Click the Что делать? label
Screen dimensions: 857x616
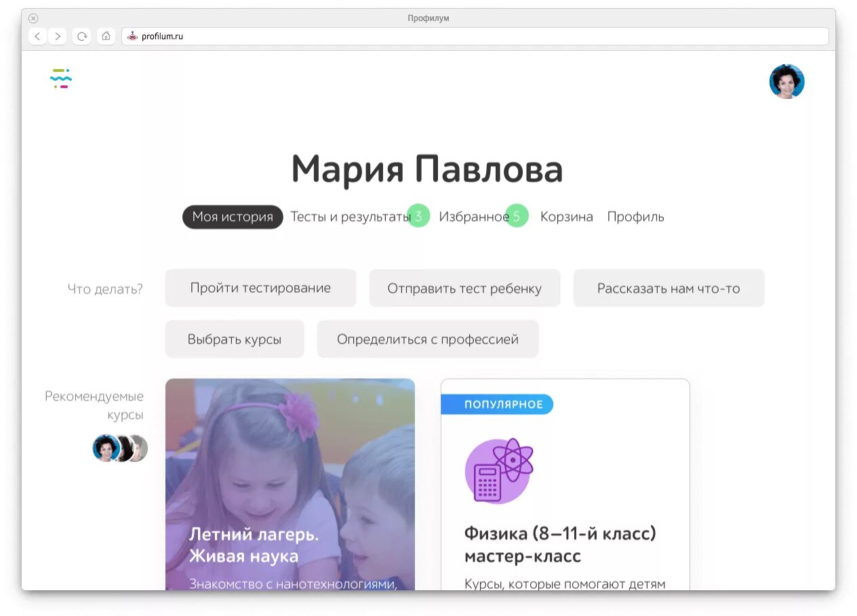coord(105,289)
